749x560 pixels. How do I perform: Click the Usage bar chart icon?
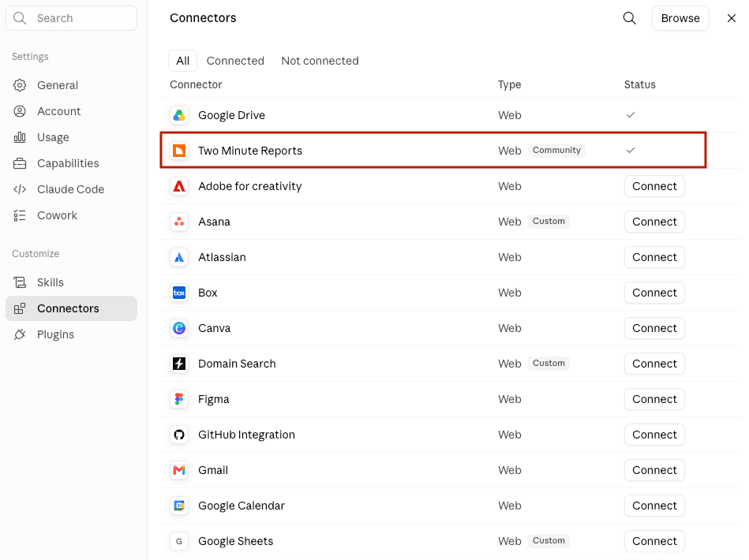click(x=20, y=137)
